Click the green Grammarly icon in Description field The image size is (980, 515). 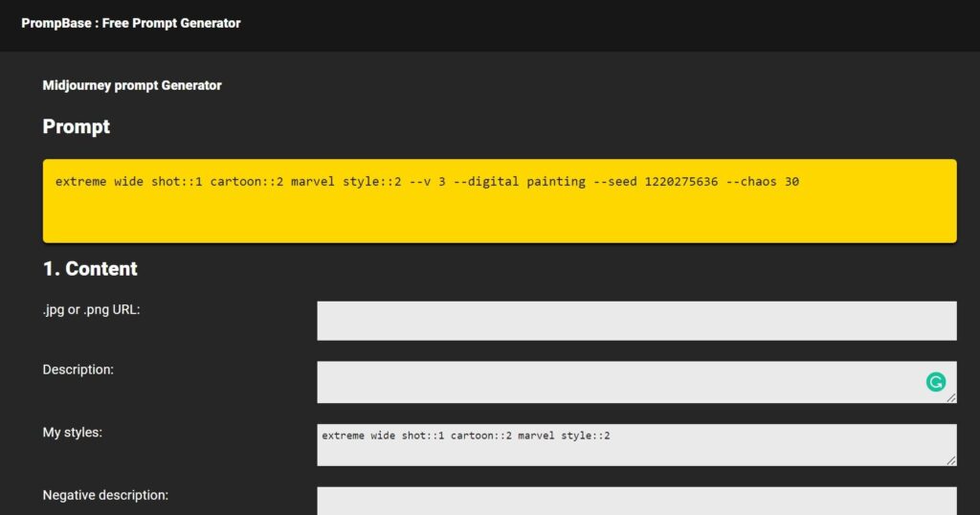click(935, 382)
